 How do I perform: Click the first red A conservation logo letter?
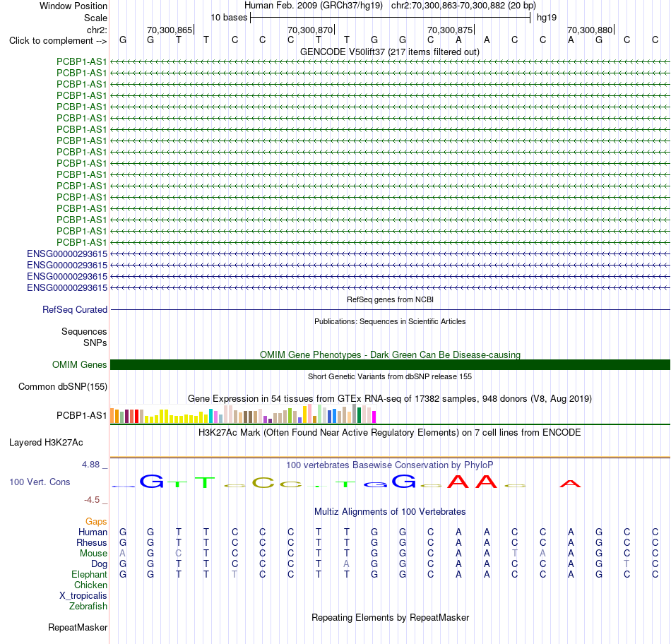458,482
